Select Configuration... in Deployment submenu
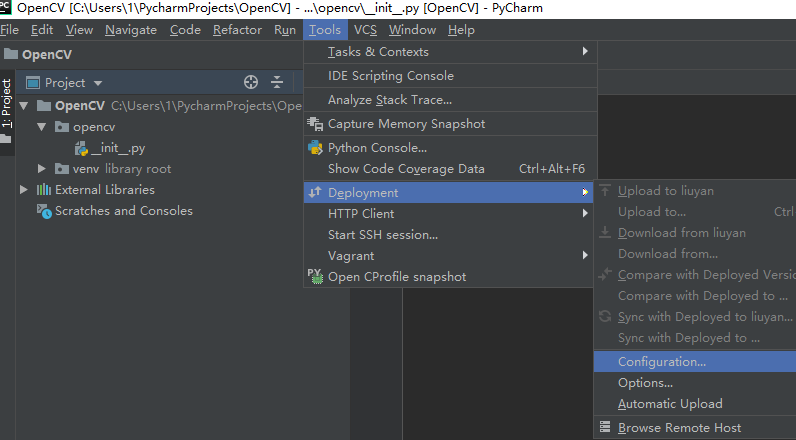 661,362
